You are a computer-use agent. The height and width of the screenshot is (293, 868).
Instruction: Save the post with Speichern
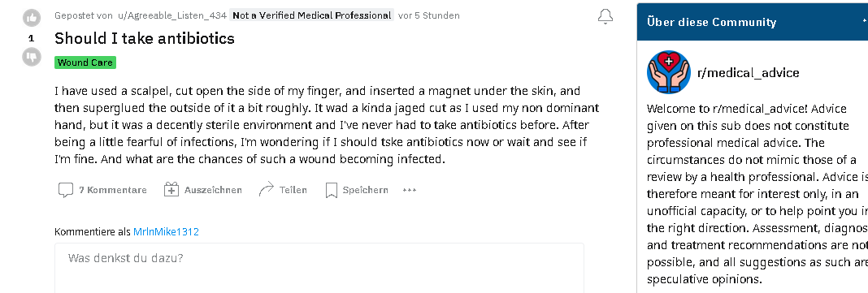pos(357,190)
